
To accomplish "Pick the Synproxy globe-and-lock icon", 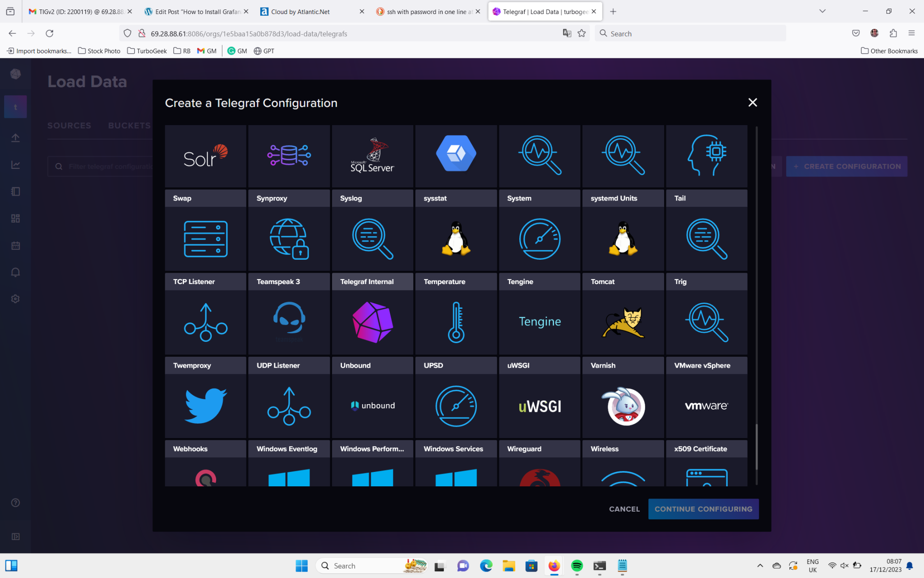I will tap(289, 238).
